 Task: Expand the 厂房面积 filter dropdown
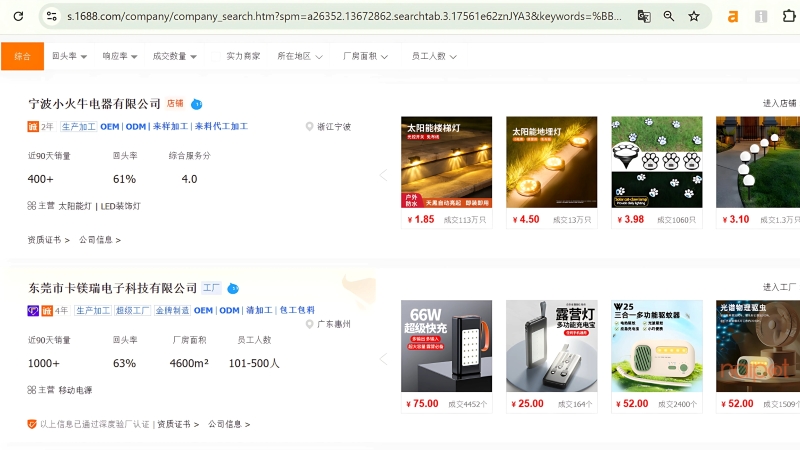point(365,56)
